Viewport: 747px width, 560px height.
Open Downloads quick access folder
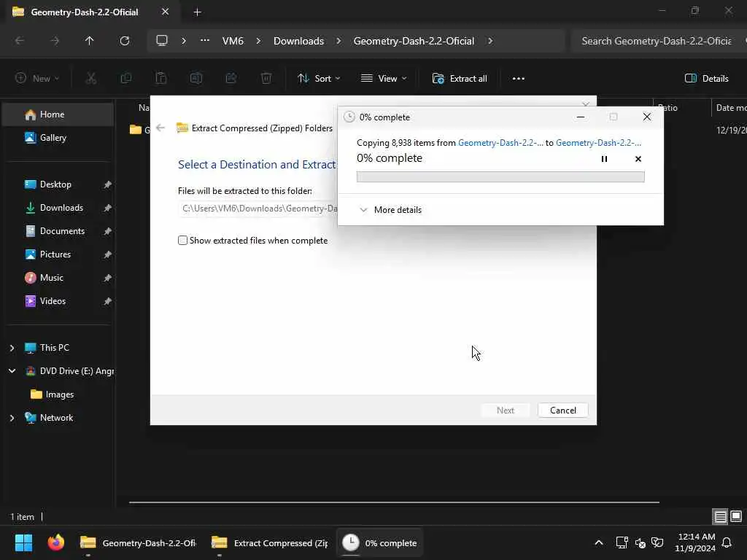tap(58, 208)
